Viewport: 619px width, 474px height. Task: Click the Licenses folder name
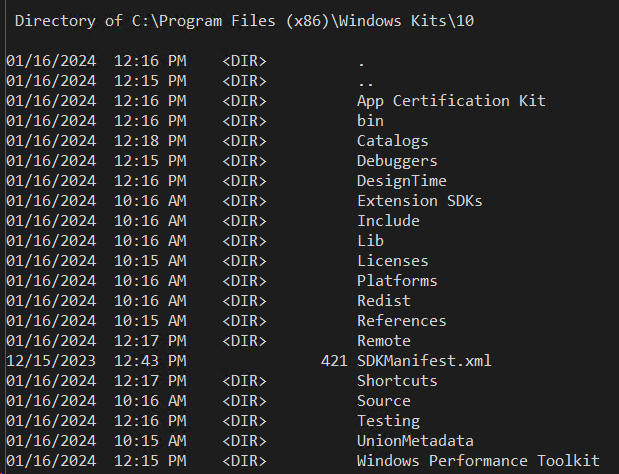[x=392, y=261]
